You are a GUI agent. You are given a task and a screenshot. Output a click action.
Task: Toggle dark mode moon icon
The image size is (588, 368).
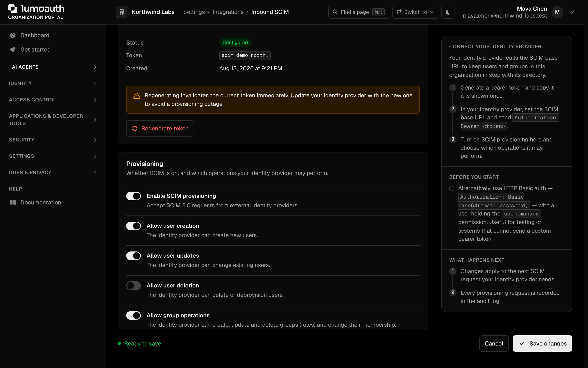[448, 12]
